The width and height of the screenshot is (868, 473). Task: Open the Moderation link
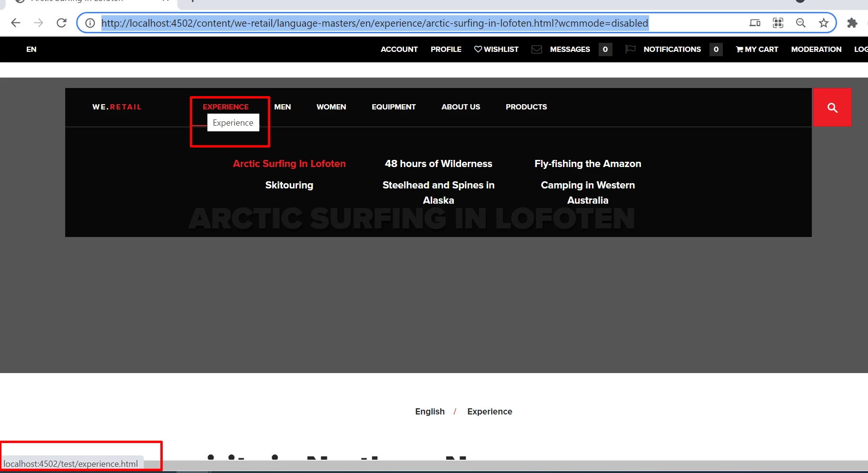pos(816,49)
